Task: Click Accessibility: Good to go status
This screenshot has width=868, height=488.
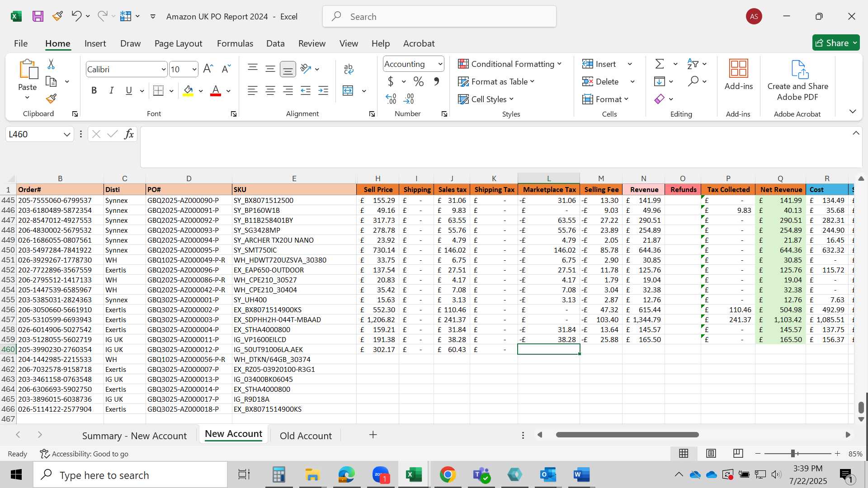Action: coord(84,454)
